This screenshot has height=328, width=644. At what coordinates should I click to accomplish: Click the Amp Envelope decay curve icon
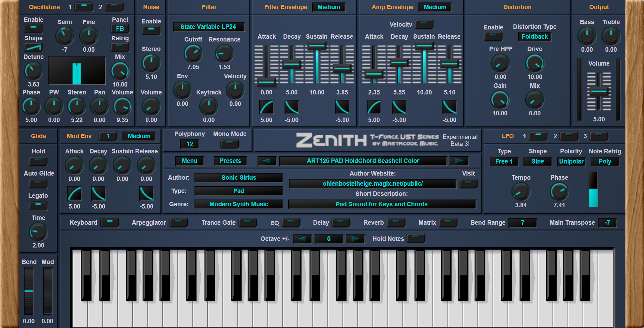coord(399,107)
